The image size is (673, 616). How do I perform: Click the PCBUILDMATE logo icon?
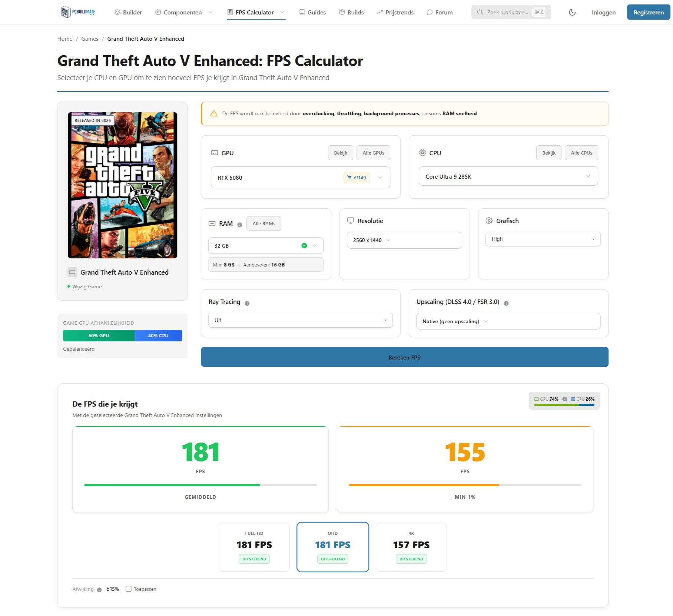coord(66,12)
